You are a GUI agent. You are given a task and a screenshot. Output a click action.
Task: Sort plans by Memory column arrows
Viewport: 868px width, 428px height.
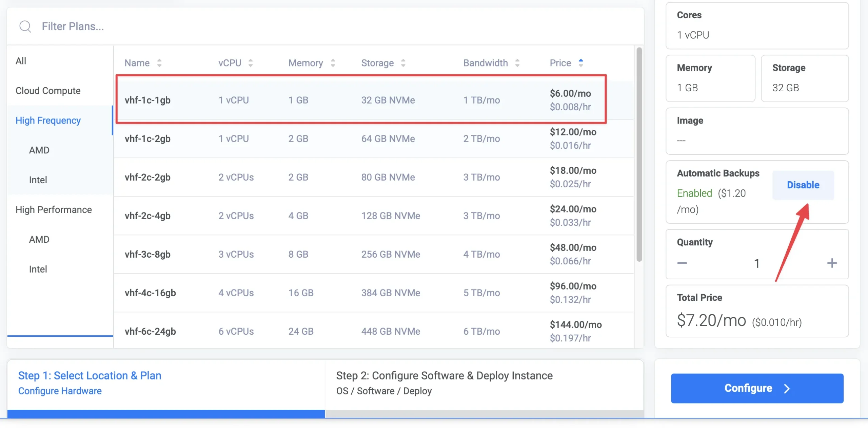pos(333,63)
